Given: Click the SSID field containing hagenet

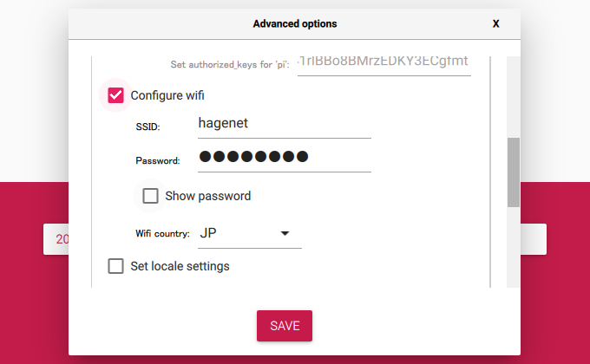Looking at the screenshot, I should (285, 124).
